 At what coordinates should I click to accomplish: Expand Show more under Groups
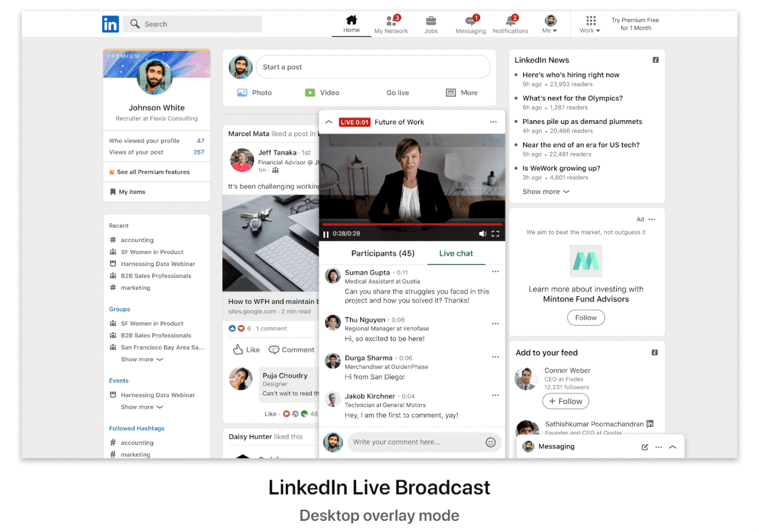[x=142, y=360]
